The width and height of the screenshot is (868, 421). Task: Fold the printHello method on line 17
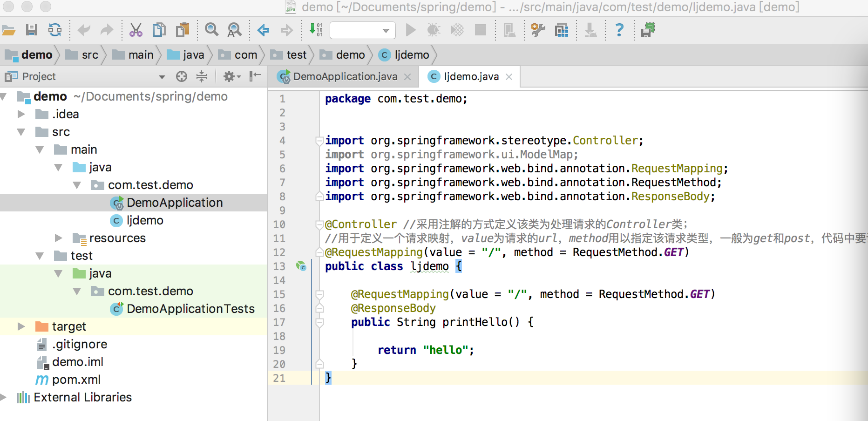click(x=319, y=322)
